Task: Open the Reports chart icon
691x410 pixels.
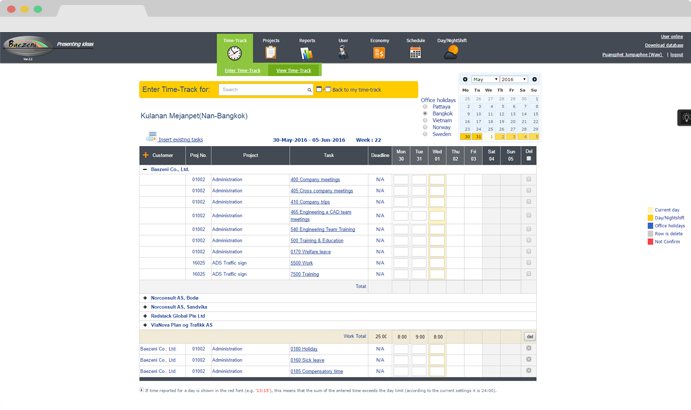Action: click(307, 53)
